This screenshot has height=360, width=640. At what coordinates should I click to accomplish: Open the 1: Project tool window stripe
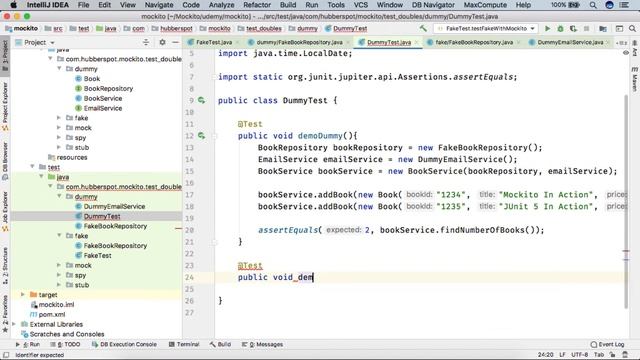(5, 56)
